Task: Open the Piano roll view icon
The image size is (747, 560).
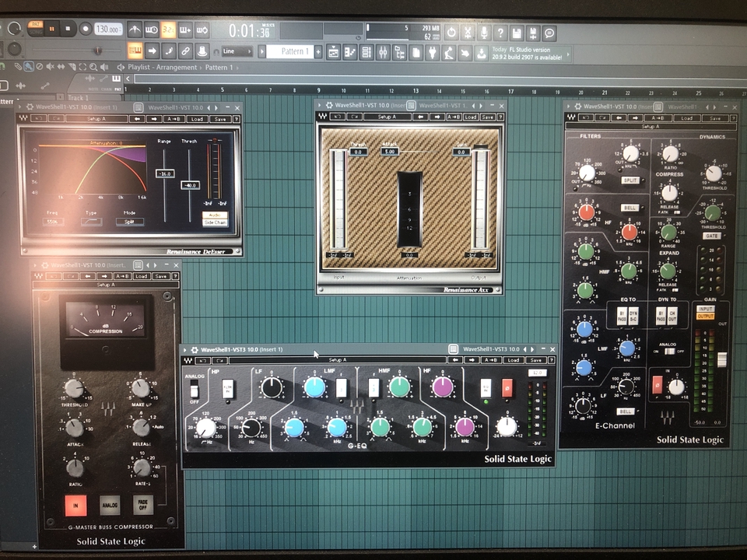Action: coord(350,51)
